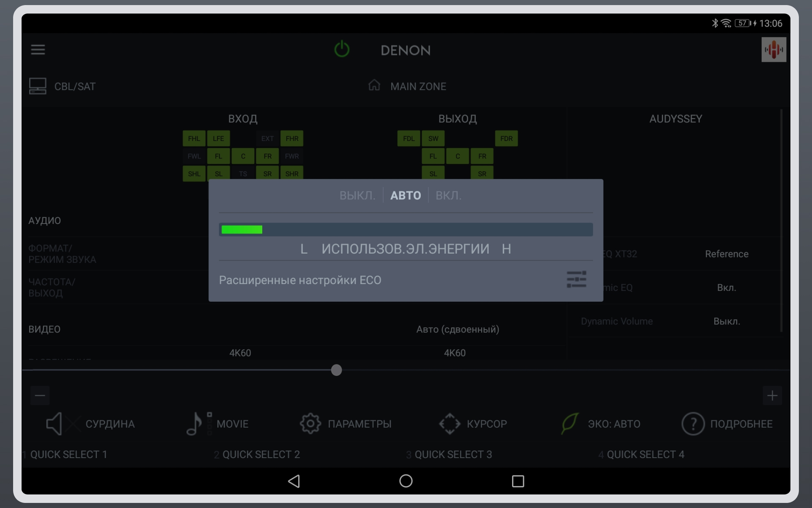Open the hamburger menu
This screenshot has width=812, height=508.
(38, 50)
